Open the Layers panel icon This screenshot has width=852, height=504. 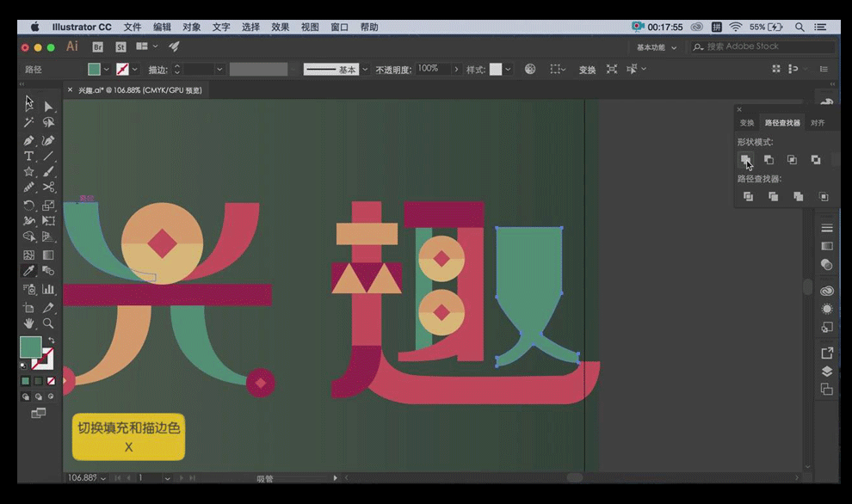pos(827,371)
